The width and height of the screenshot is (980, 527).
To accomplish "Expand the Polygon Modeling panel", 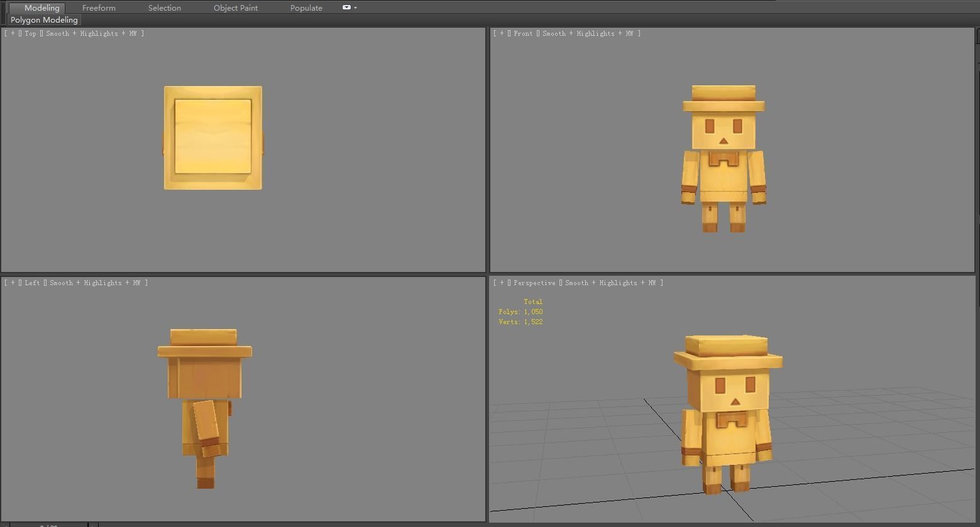I will pyautogui.click(x=44, y=19).
